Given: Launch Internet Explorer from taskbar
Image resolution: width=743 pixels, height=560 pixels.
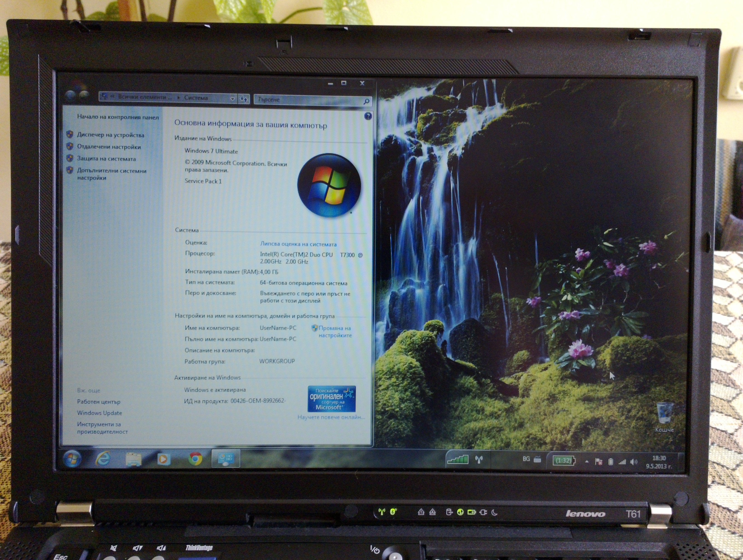Looking at the screenshot, I should (x=103, y=458).
